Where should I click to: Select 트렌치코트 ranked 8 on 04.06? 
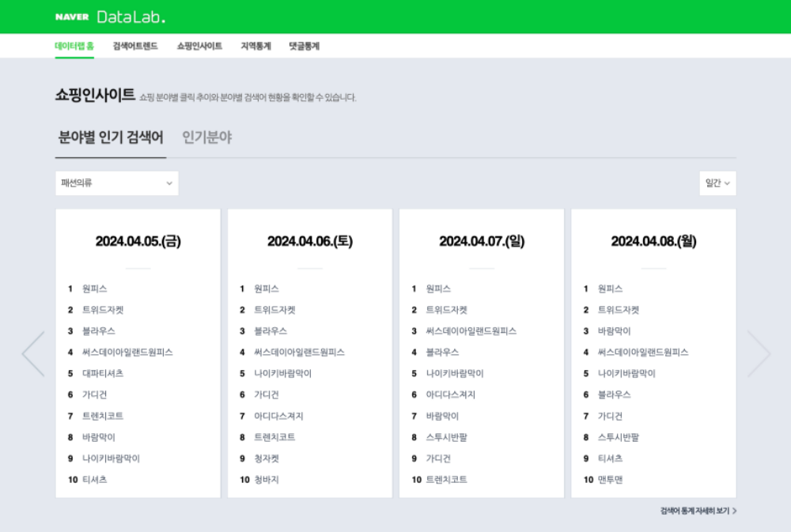(x=274, y=437)
